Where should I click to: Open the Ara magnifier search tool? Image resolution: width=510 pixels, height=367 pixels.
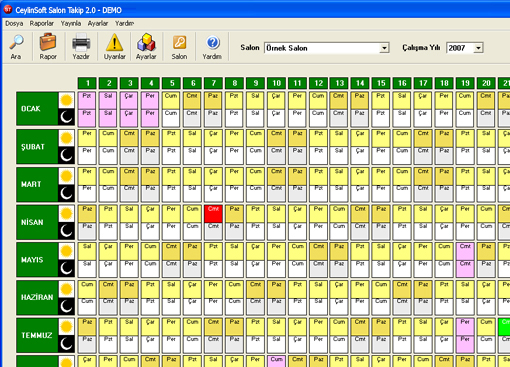tap(16, 47)
